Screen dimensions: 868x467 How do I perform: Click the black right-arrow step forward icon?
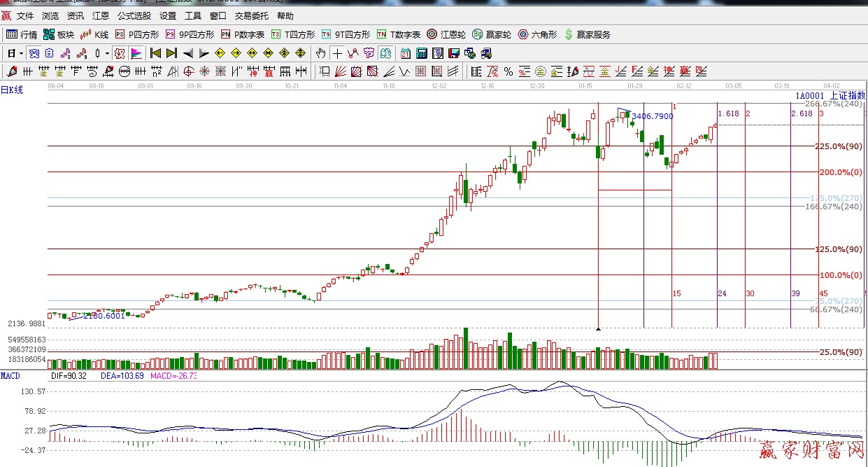[x=204, y=53]
